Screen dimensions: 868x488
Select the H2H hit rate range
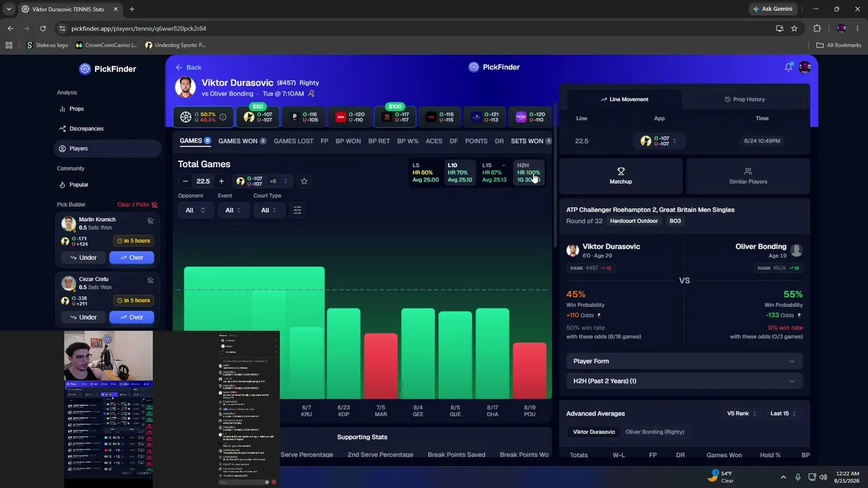[x=529, y=173]
